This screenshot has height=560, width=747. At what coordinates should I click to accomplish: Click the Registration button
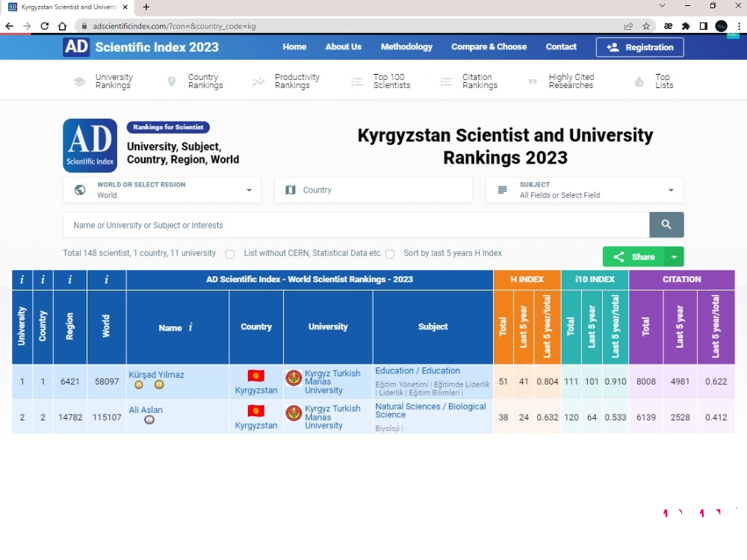[640, 47]
